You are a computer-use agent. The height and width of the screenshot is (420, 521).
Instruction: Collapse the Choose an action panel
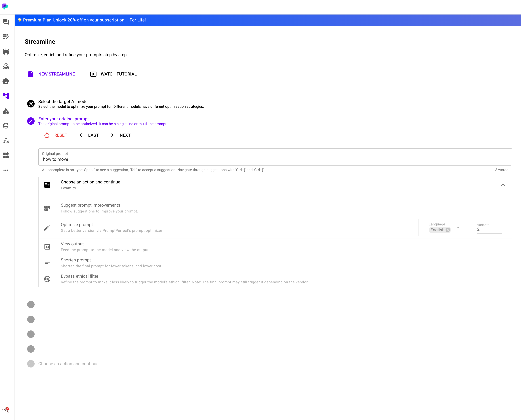coord(503,185)
